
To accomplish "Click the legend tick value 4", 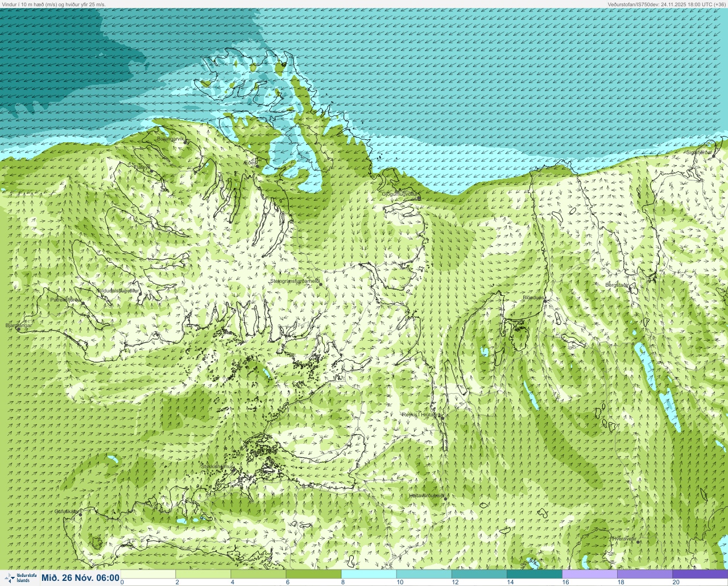I will [233, 582].
